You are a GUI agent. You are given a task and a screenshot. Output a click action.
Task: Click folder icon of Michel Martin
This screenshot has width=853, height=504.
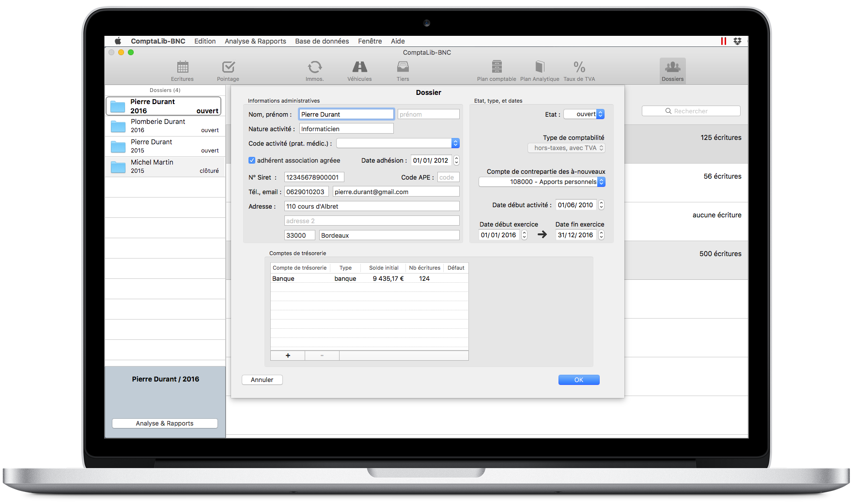pyautogui.click(x=118, y=167)
